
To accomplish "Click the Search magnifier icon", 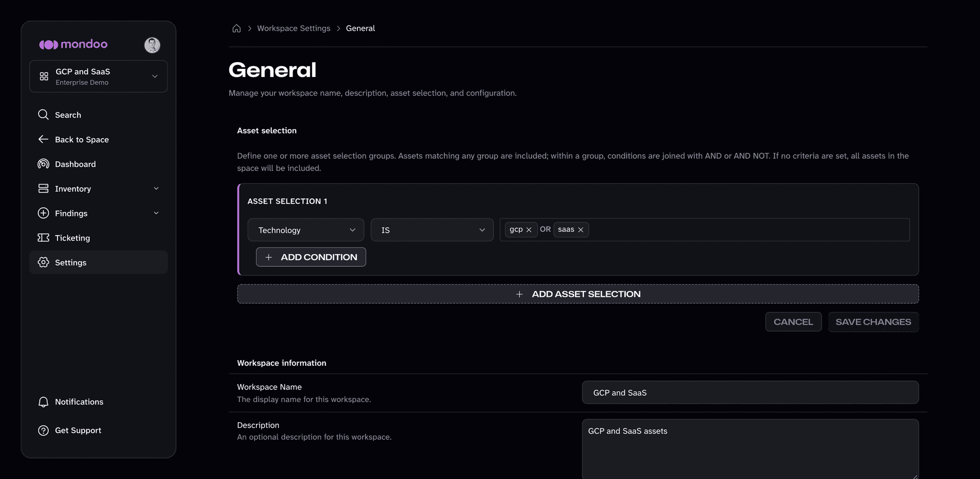I will 44,115.
